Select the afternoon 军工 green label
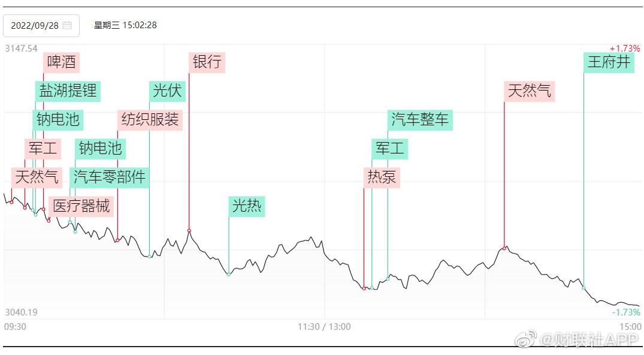Viewport: 644px width, 355px height. tap(390, 149)
